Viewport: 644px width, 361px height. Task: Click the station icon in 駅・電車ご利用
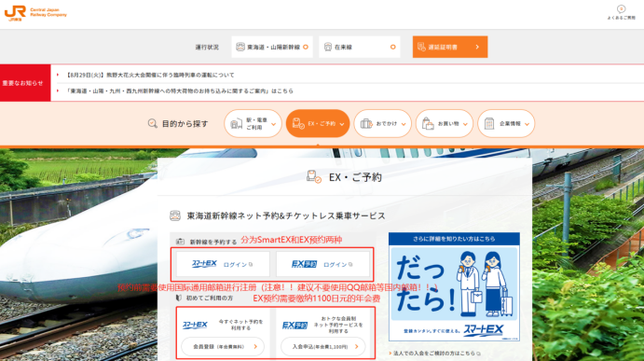click(237, 123)
